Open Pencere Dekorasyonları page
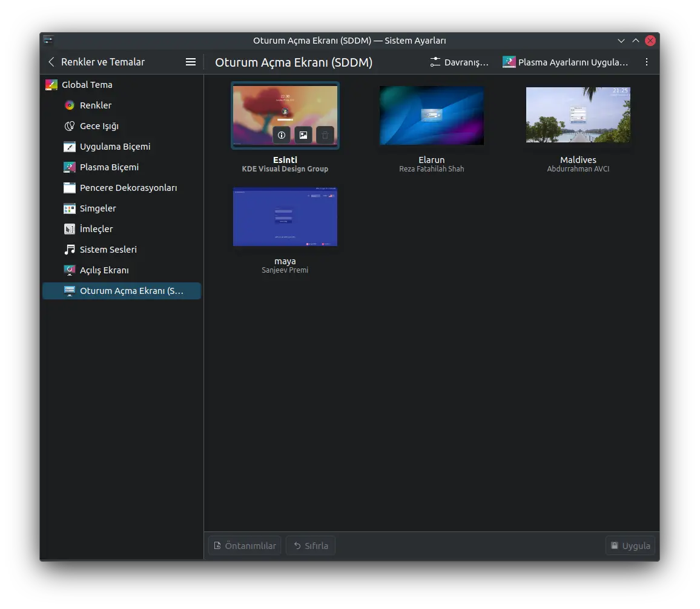Viewport: 700px width, 609px height. 122,188
